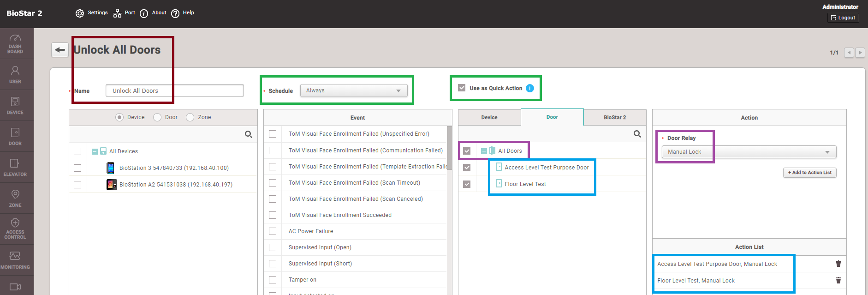Viewport: 868px width, 295px height.
Task: Click search icon in door list panel
Action: click(637, 134)
